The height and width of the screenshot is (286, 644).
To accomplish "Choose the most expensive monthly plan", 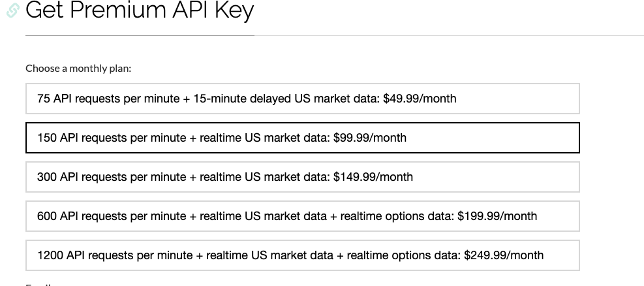I will pos(302,255).
